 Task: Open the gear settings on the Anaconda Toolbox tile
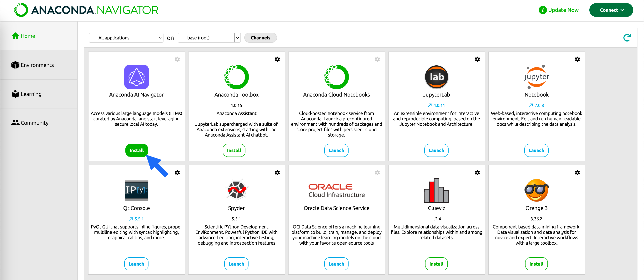[x=277, y=59]
